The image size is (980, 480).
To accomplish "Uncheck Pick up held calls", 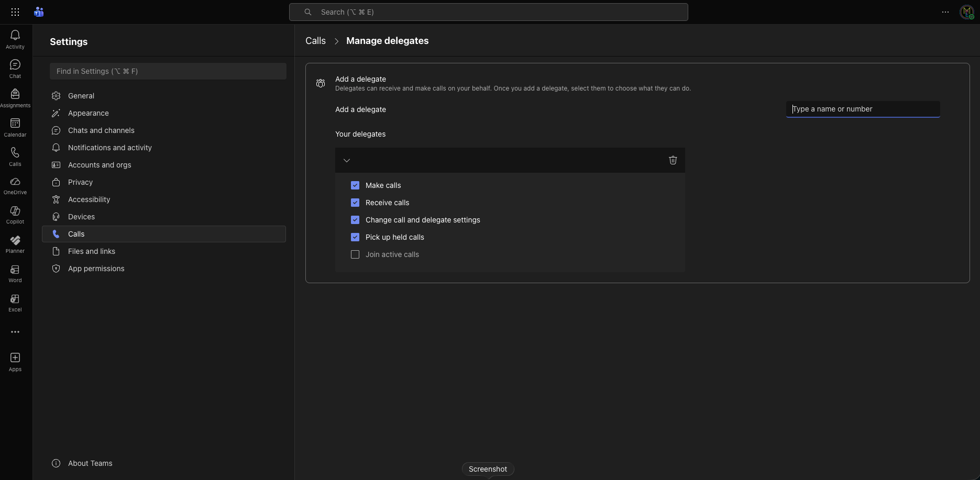I will [355, 237].
